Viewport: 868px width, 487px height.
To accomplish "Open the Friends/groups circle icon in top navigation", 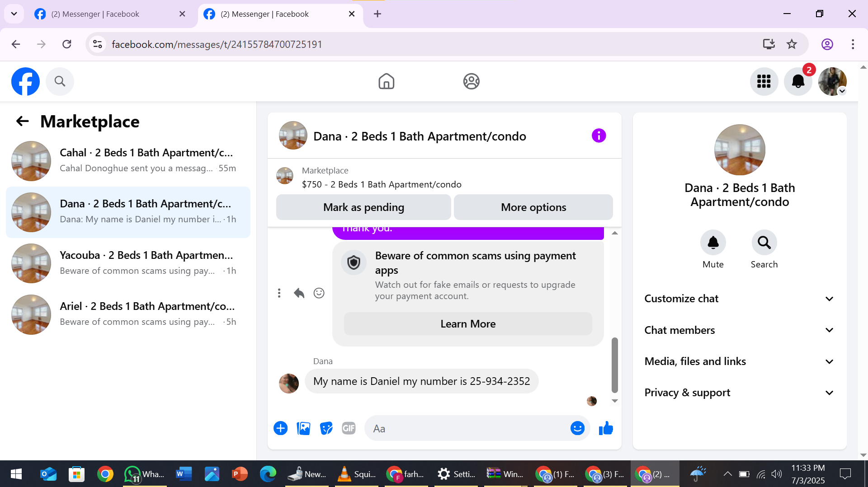I will [x=471, y=81].
